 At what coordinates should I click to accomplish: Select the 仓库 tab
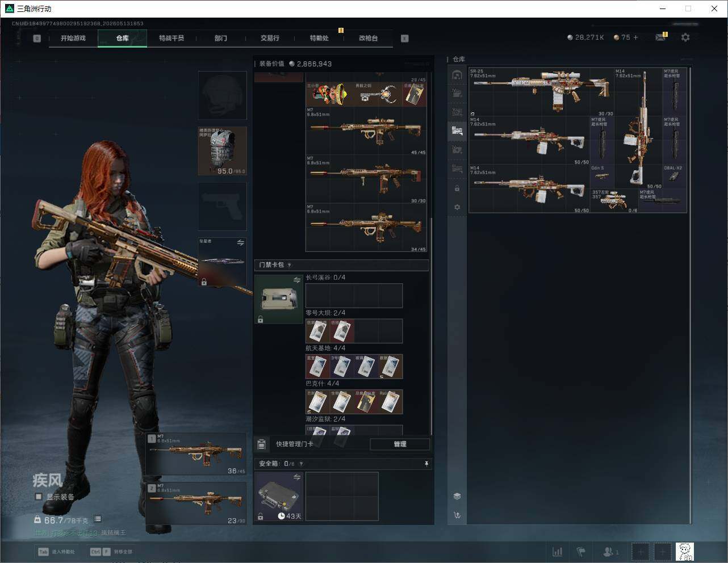(x=122, y=38)
